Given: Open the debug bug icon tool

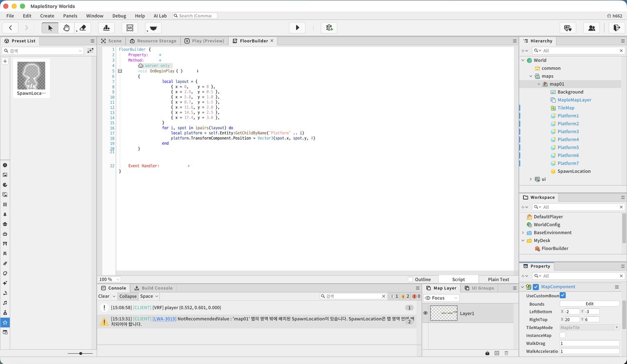Looking at the screenshot, I should [x=329, y=28].
